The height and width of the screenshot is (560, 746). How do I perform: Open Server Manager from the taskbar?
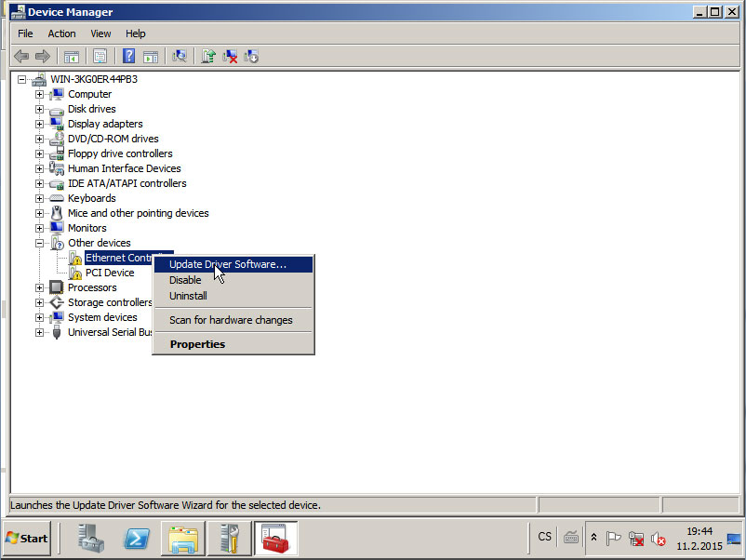coord(91,538)
